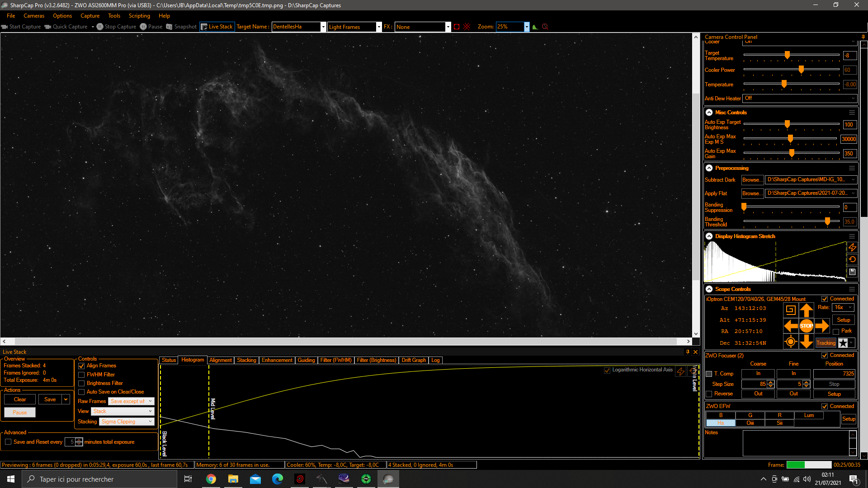Enable Save and Reset every checkbox

pos(8,442)
